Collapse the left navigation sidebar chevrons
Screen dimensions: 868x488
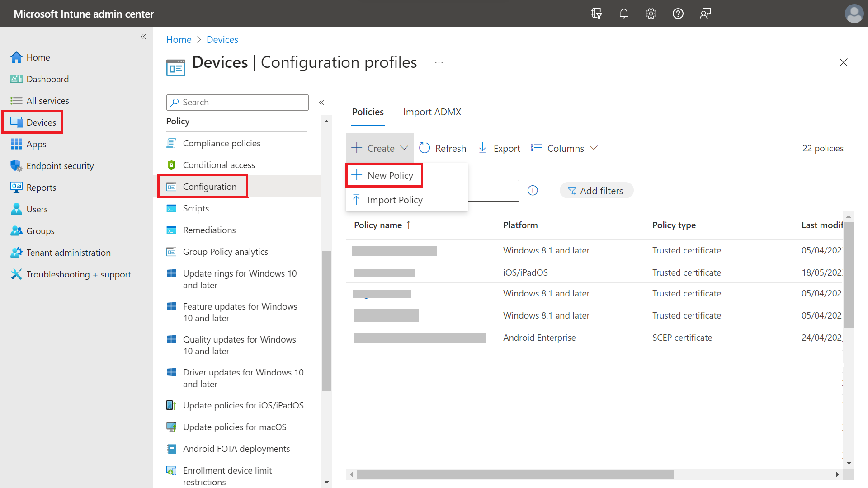(x=143, y=37)
